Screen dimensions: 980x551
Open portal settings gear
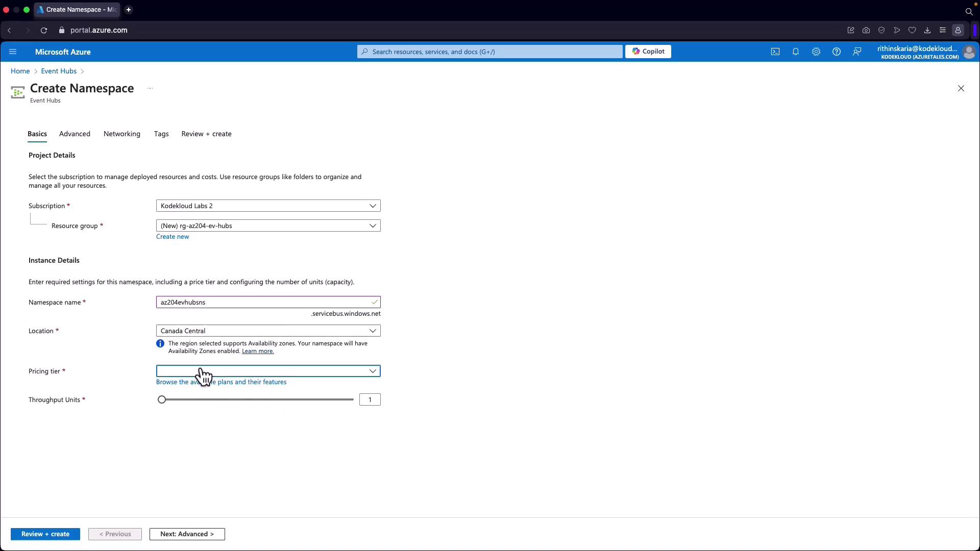tap(816, 52)
